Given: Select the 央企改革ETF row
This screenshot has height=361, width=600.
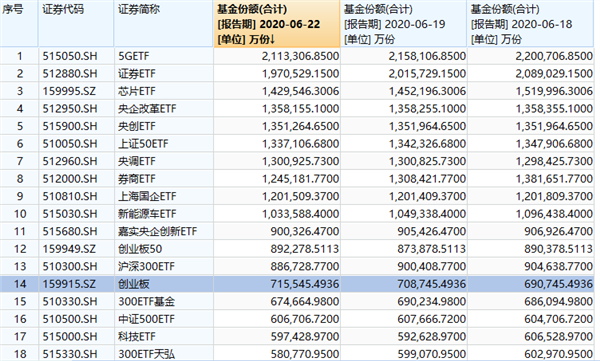Looking at the screenshot, I should (297, 109).
